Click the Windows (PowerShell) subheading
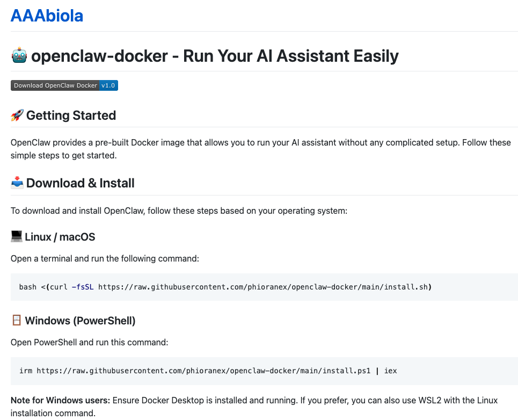 click(x=80, y=321)
